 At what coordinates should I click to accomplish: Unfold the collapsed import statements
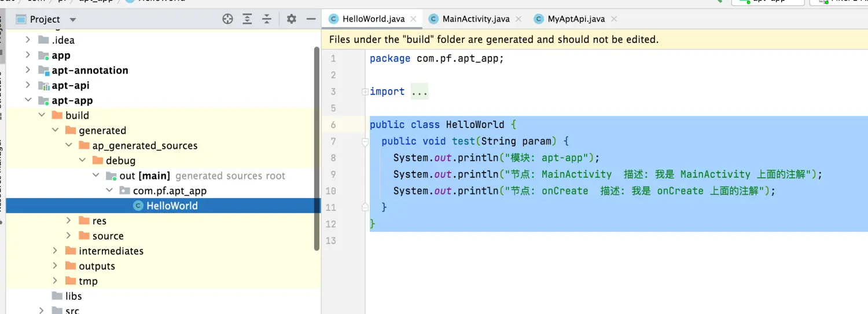coord(365,92)
